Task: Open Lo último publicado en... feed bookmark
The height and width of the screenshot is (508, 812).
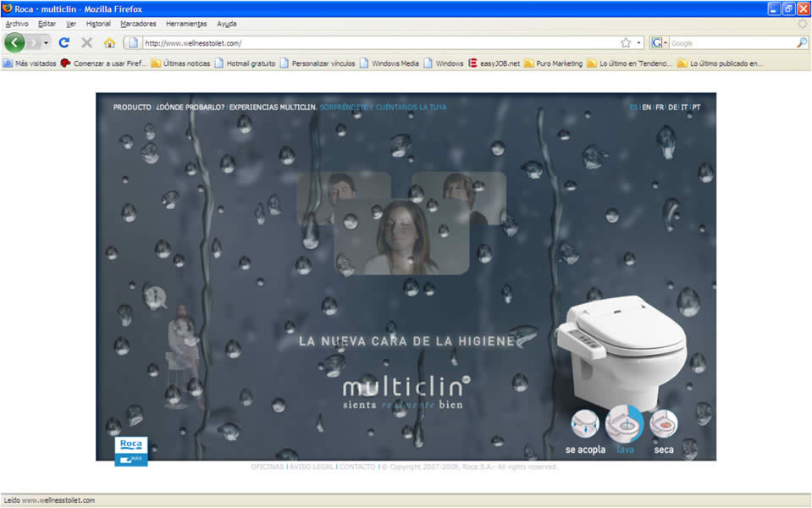Action: (720, 63)
